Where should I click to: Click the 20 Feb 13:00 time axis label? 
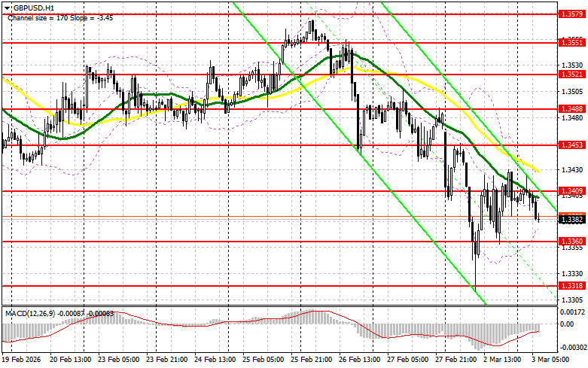[x=71, y=360]
